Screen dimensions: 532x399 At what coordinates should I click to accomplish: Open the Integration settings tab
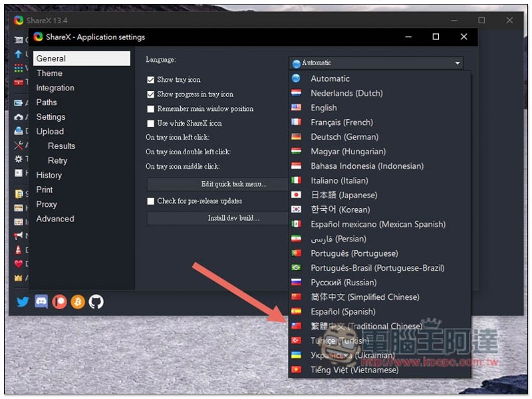click(82, 88)
